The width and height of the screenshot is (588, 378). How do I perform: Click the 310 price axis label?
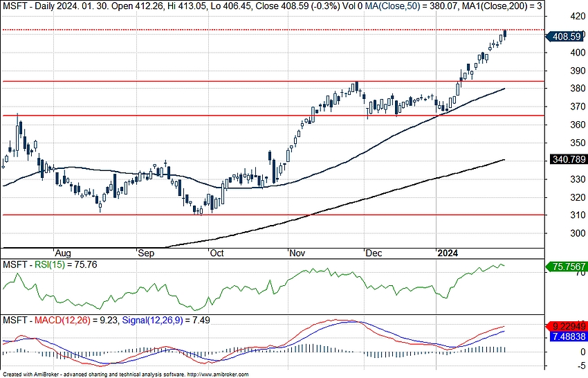pyautogui.click(x=578, y=215)
